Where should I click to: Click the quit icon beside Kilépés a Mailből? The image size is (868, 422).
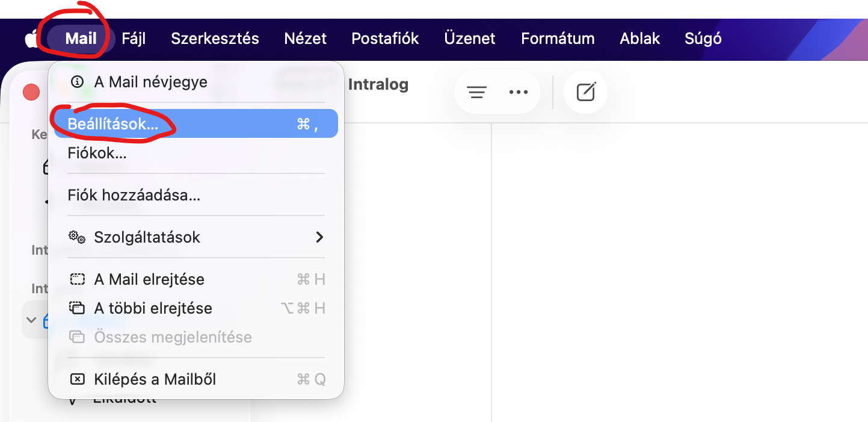(77, 379)
